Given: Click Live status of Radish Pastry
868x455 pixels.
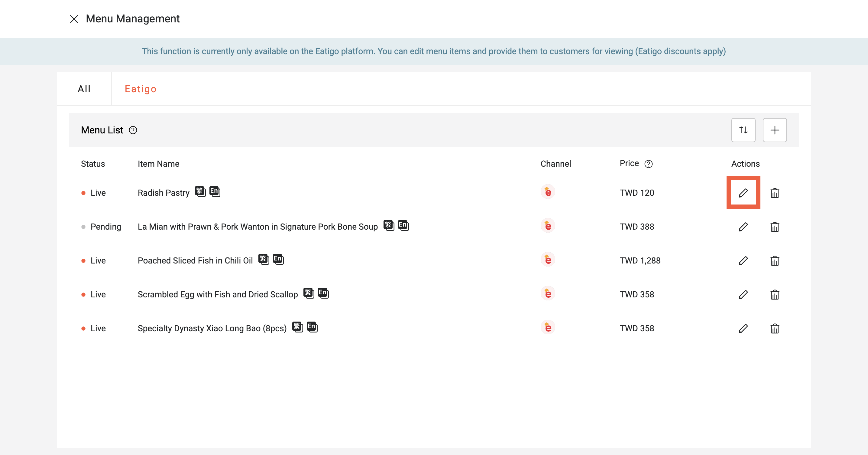Looking at the screenshot, I should tap(98, 193).
